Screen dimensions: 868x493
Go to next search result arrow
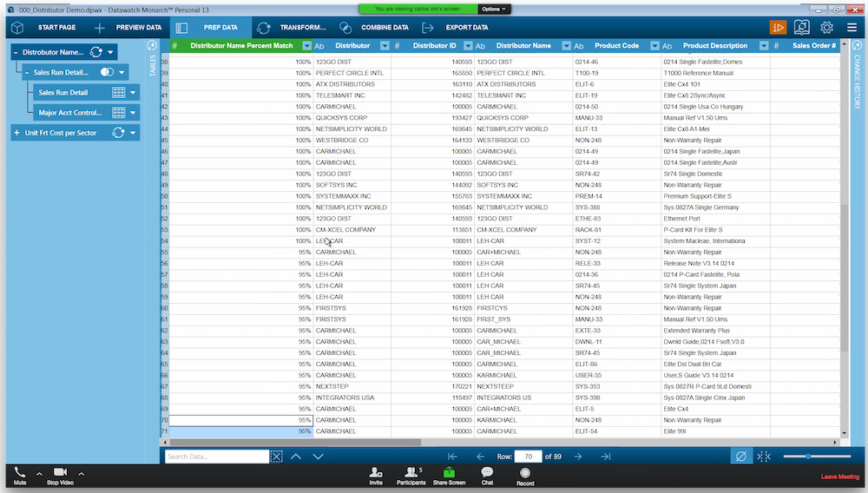tap(318, 457)
